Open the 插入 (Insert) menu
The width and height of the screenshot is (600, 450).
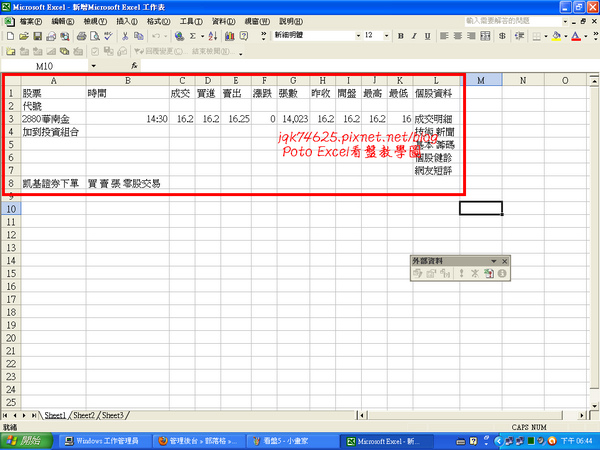click(x=127, y=21)
